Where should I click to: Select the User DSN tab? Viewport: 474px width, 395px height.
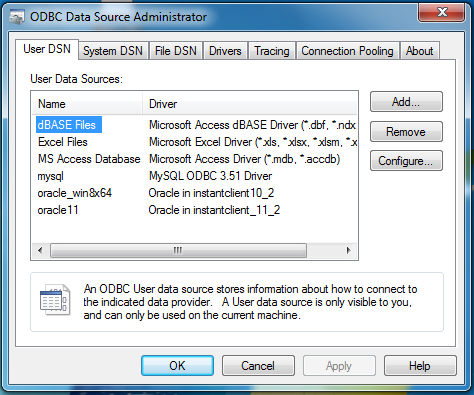tap(47, 49)
